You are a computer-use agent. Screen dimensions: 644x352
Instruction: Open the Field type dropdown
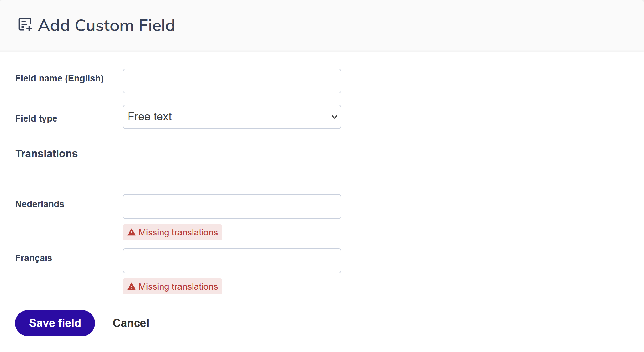pyautogui.click(x=232, y=117)
